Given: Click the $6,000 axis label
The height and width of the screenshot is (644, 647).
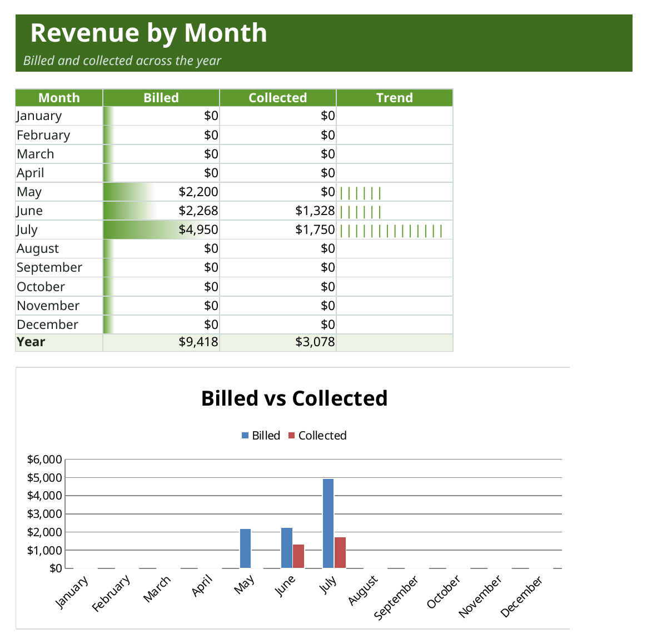Looking at the screenshot, I should pyautogui.click(x=44, y=460).
